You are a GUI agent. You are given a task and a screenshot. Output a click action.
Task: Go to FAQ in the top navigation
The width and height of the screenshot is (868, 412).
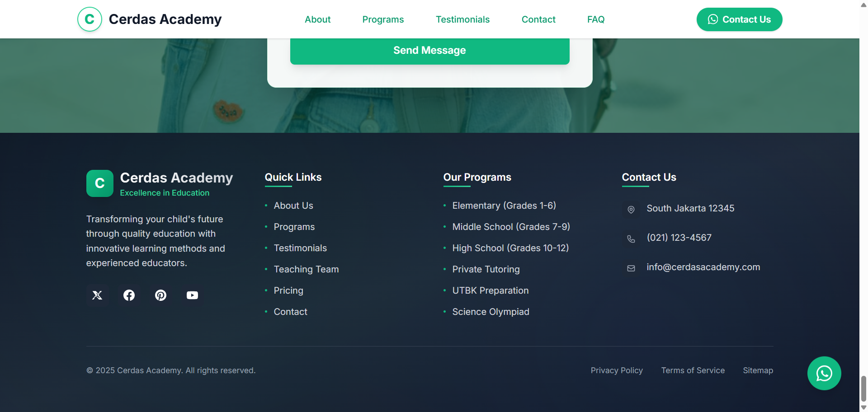tap(595, 19)
